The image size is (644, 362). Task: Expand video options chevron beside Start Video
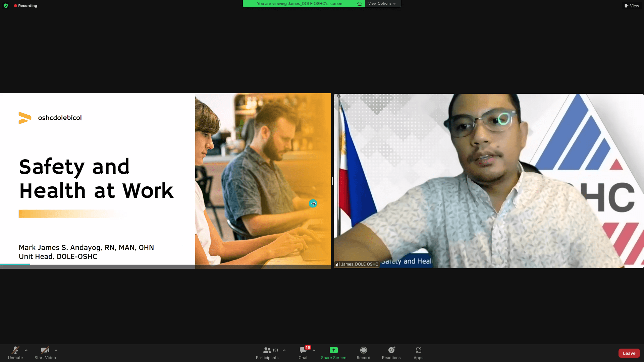(x=56, y=350)
